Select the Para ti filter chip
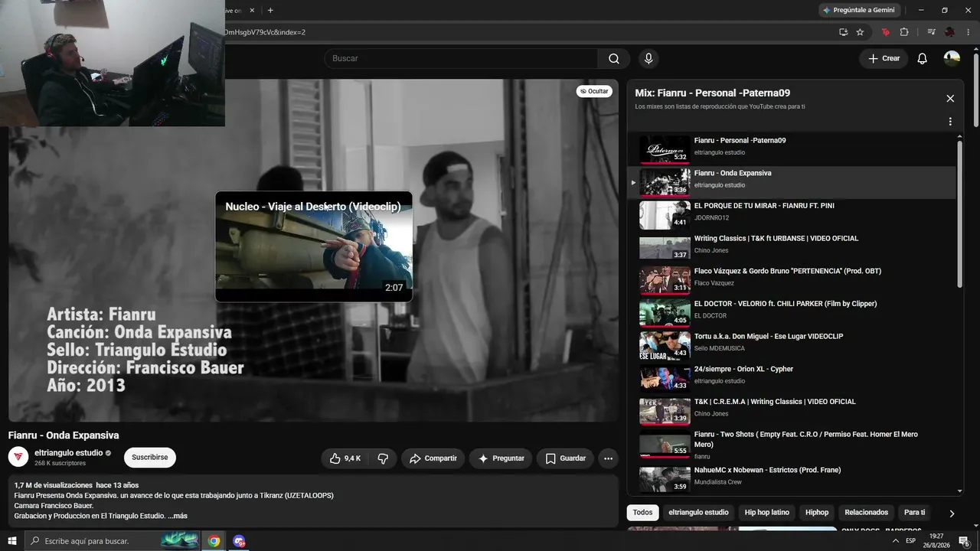Screen dimensions: 980x551 coord(914,513)
